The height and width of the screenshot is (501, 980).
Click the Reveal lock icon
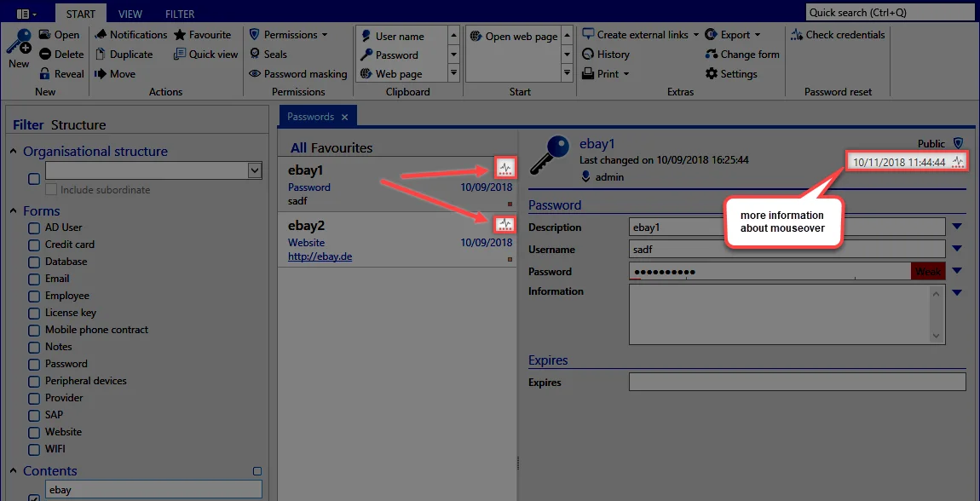point(44,74)
